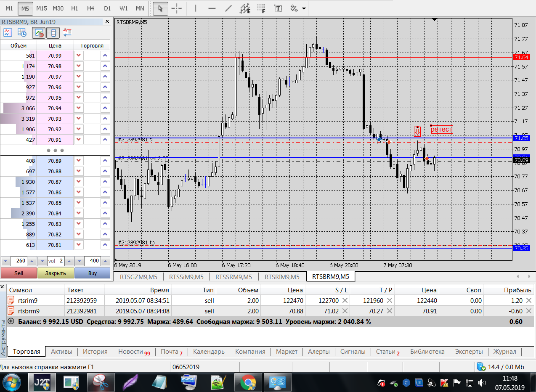Screen dimensions: 536x392
Task: Select the equidistant channel tool
Action: [x=245, y=8]
